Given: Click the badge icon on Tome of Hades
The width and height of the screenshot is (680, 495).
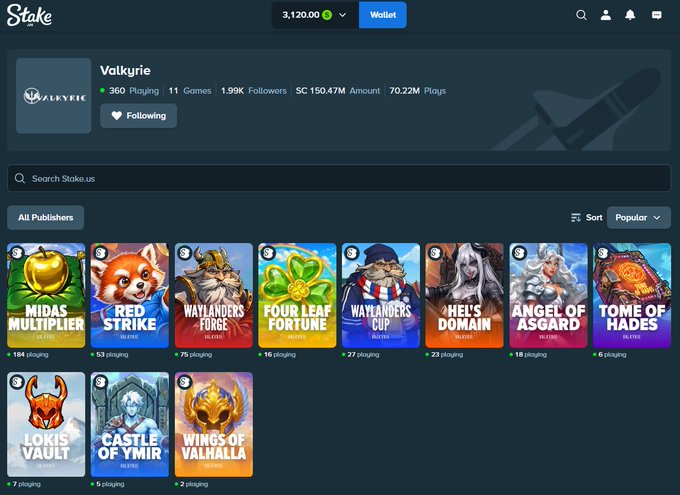Looking at the screenshot, I should click(603, 252).
